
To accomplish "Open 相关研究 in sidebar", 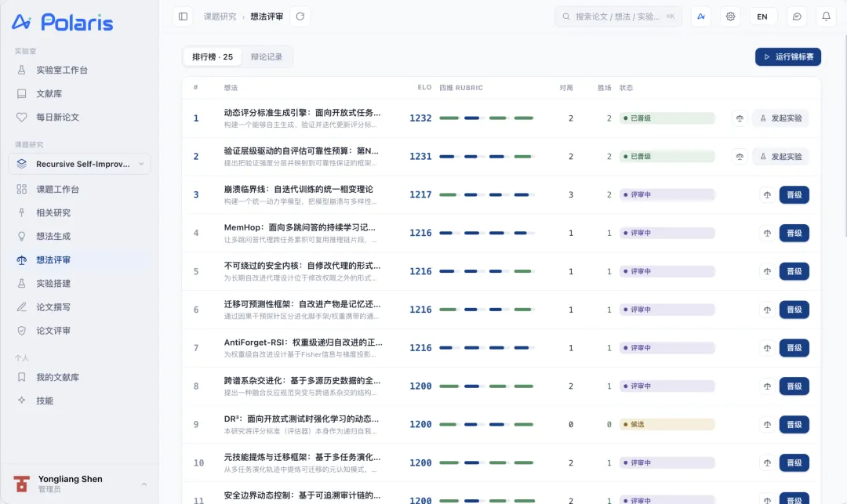I will [x=79, y=212].
